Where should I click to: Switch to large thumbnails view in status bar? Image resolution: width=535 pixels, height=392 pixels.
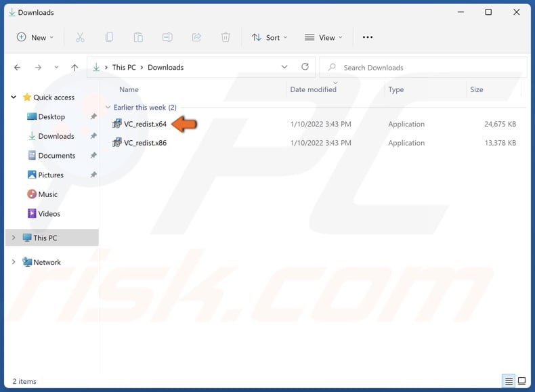[x=521, y=380]
